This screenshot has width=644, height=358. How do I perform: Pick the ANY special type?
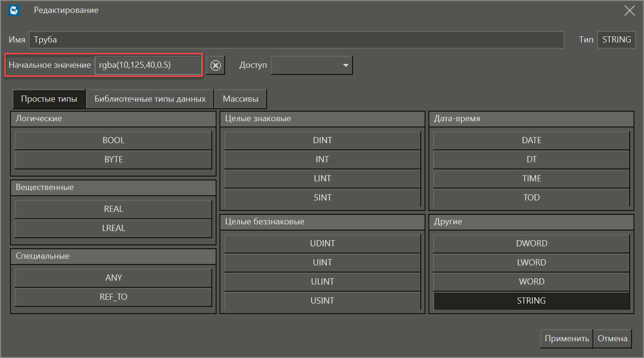coord(113,278)
